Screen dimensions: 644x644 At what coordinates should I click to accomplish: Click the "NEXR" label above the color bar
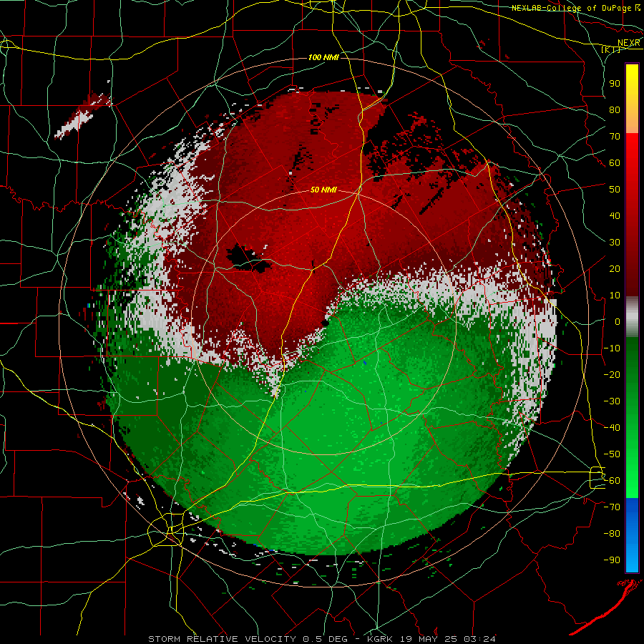(x=629, y=43)
